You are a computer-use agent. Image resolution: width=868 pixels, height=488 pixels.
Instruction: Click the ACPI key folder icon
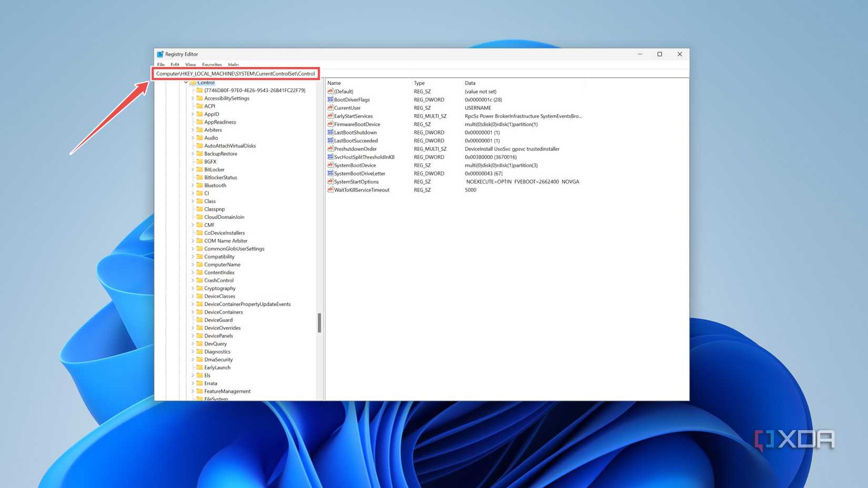coord(199,106)
